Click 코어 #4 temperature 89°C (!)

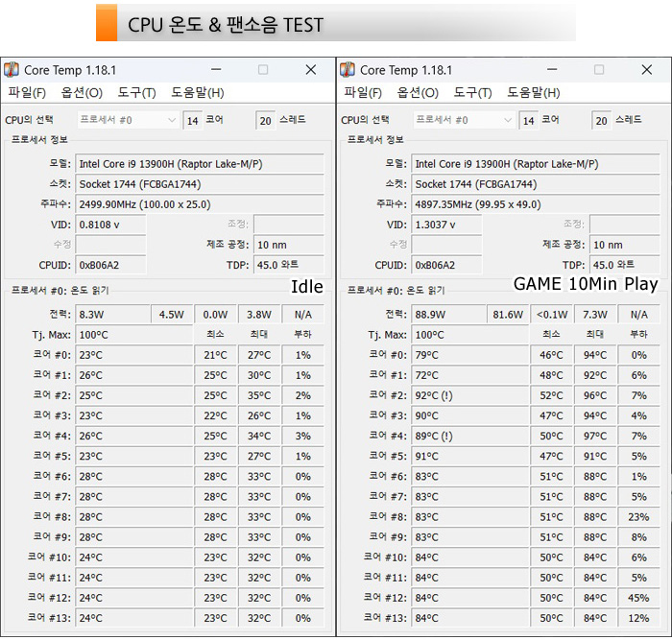click(x=470, y=436)
